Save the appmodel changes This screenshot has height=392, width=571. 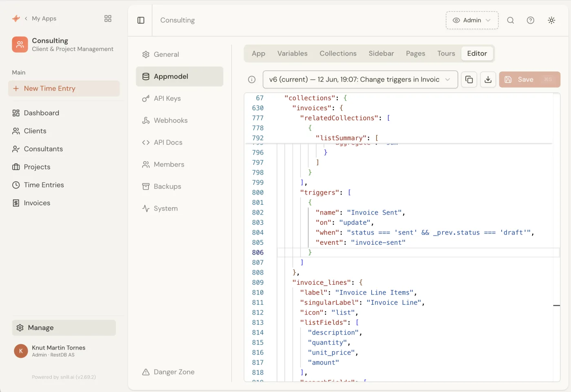pyautogui.click(x=529, y=80)
